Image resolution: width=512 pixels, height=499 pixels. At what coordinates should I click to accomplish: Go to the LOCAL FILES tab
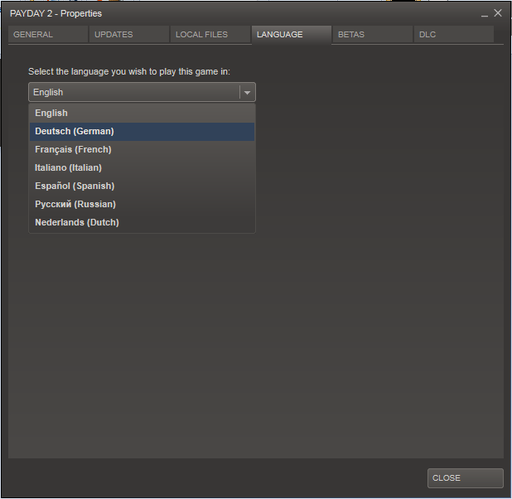(x=210, y=34)
